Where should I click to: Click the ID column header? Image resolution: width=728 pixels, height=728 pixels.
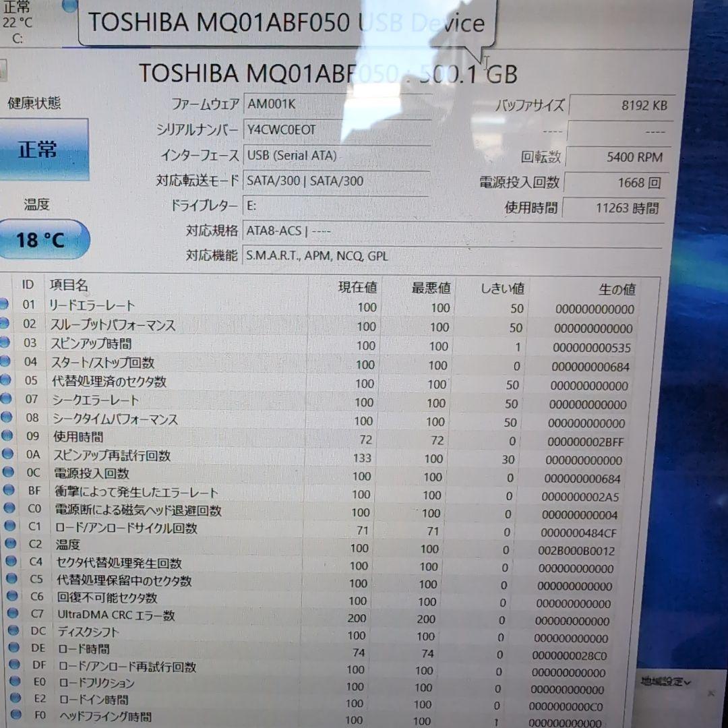[x=28, y=284]
